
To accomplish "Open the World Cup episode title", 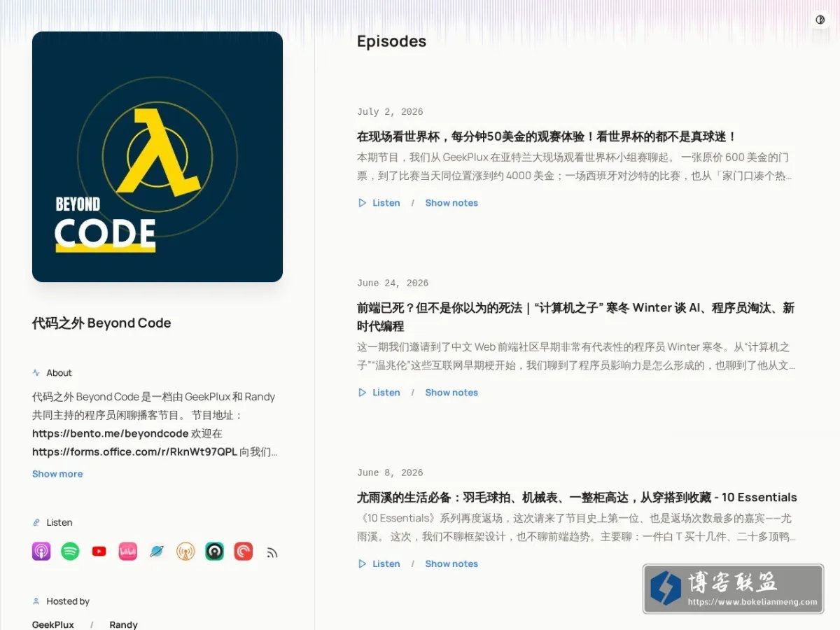I will [x=547, y=136].
